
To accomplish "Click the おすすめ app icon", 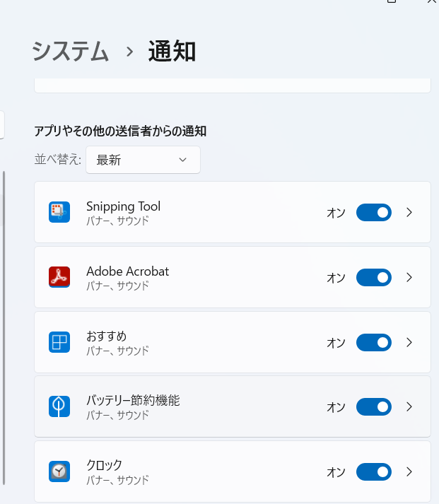I will (59, 342).
